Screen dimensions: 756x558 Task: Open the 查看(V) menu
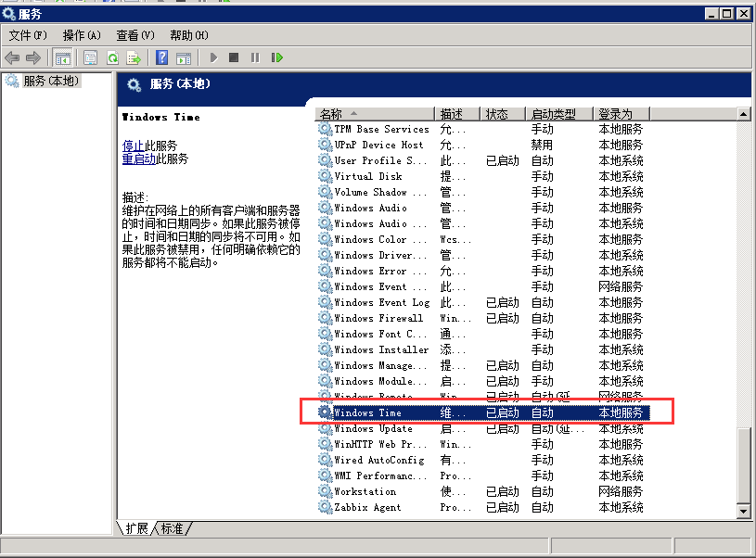(135, 35)
